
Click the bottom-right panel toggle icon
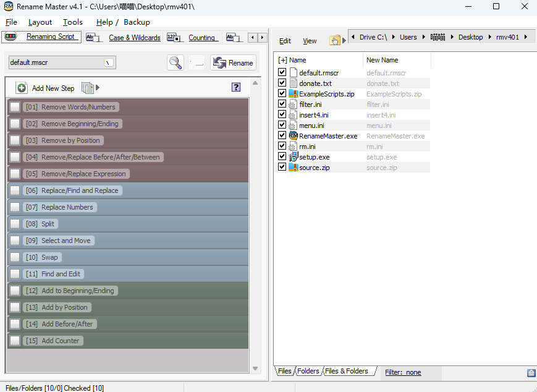tap(531, 373)
